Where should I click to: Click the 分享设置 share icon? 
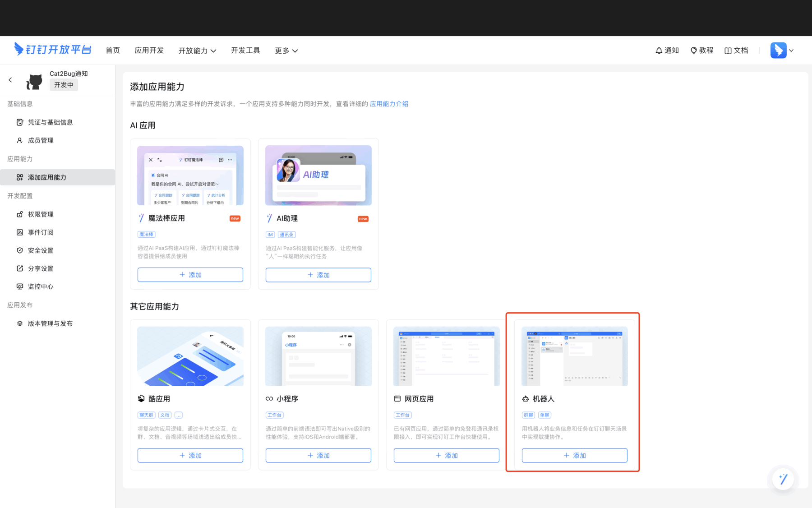20,268
